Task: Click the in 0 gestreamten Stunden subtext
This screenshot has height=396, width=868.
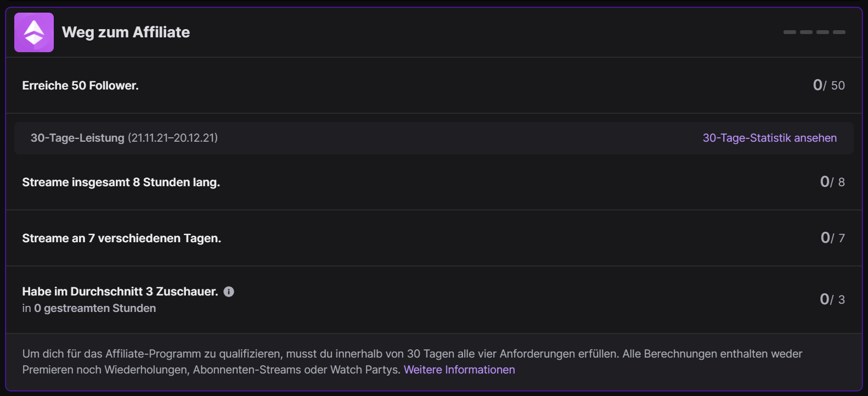Action: point(89,308)
